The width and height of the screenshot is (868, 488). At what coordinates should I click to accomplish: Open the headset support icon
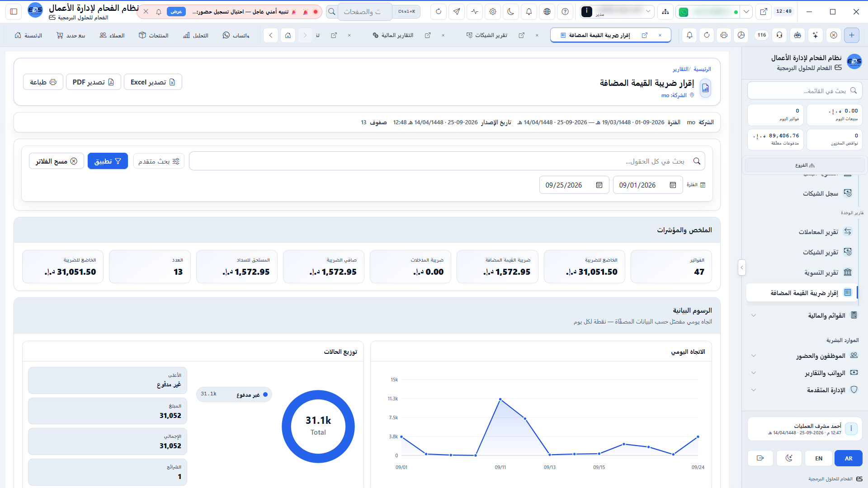point(779,35)
